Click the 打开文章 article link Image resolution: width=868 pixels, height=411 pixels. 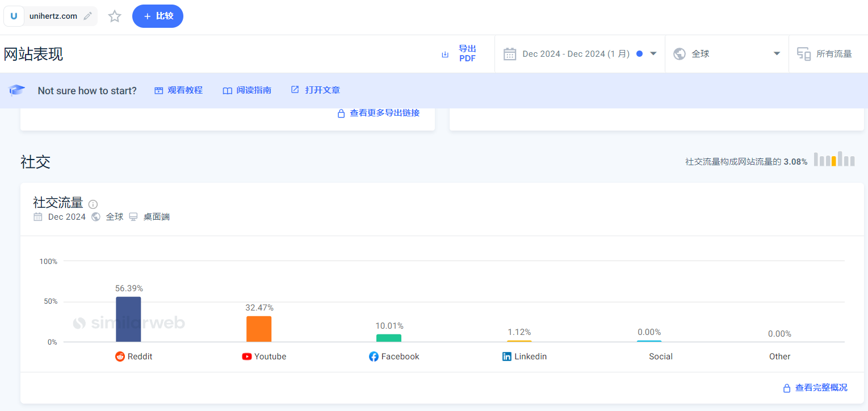[x=316, y=90]
